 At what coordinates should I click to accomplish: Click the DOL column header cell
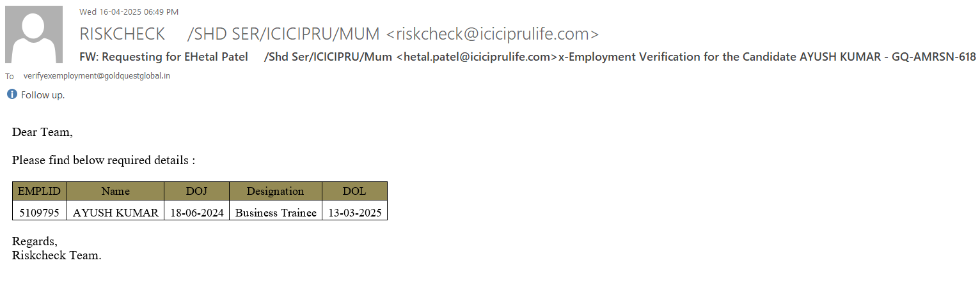tap(354, 191)
